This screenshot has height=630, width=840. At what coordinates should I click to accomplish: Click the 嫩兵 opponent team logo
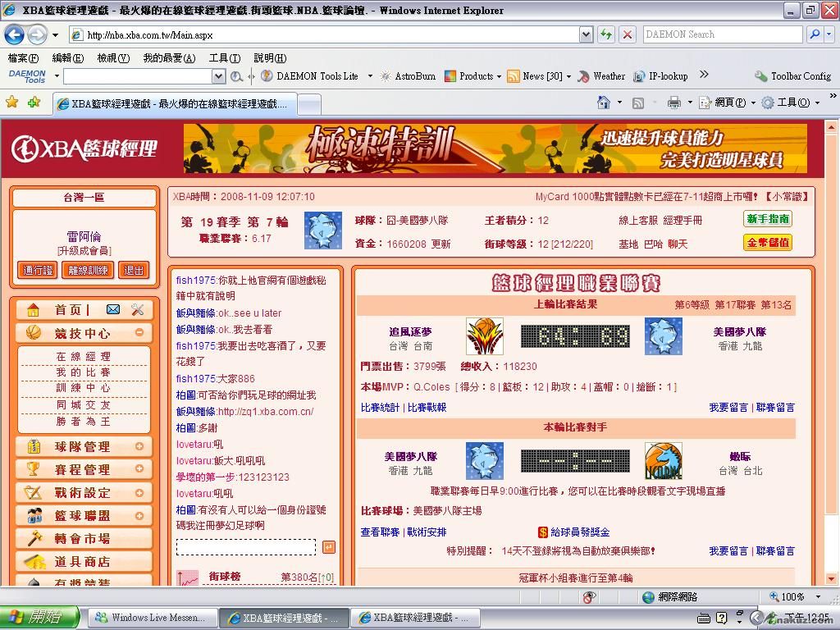click(x=663, y=461)
